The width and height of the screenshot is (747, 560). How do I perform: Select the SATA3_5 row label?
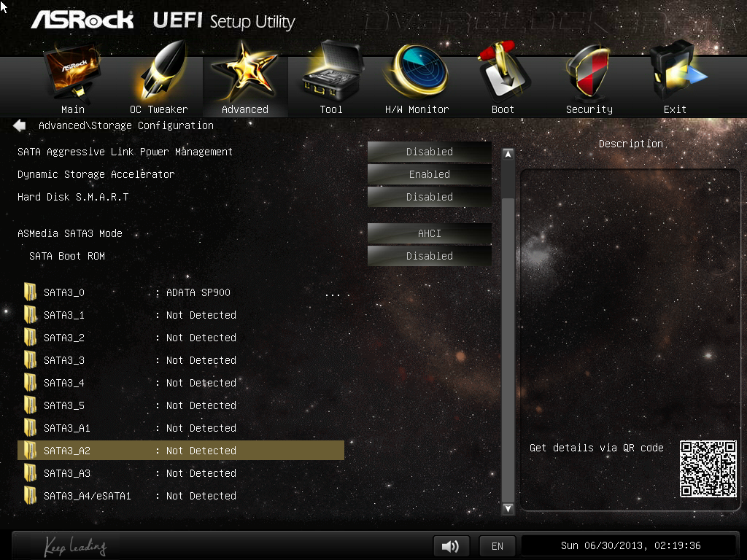click(64, 405)
